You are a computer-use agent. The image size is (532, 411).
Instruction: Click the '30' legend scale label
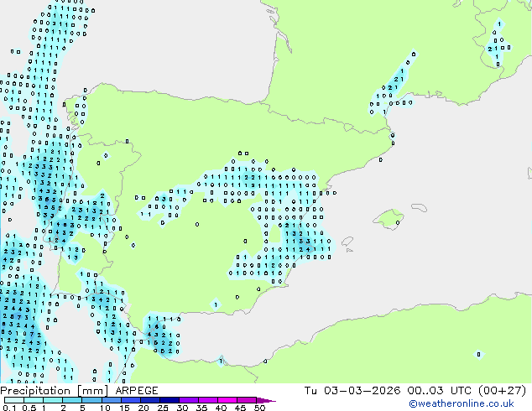(182, 408)
